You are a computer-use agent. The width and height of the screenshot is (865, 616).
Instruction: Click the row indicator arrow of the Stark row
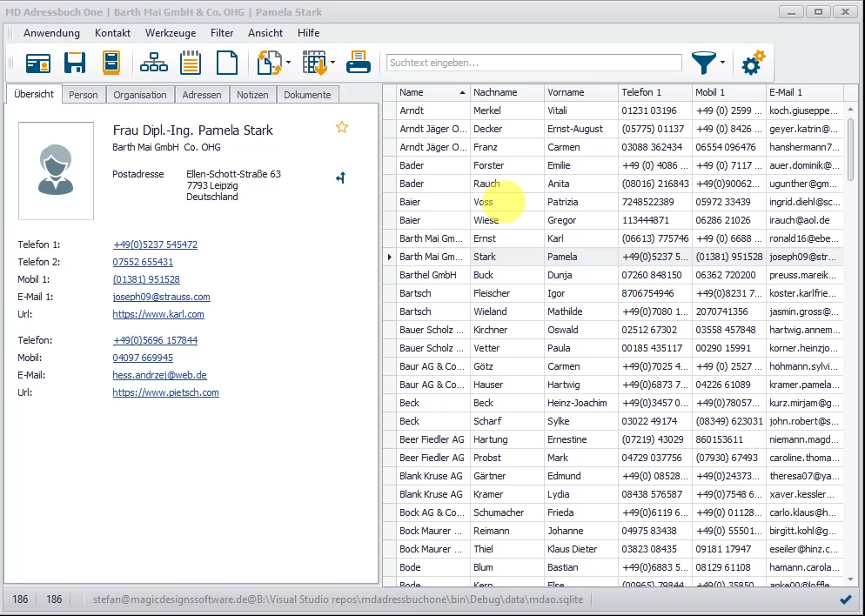pyautogui.click(x=390, y=257)
